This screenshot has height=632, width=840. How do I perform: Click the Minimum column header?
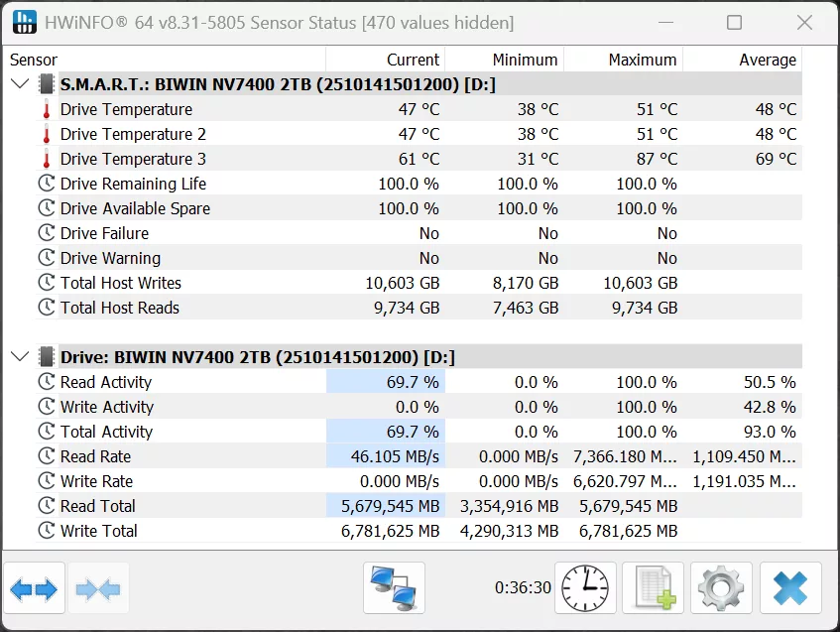[x=504, y=60]
